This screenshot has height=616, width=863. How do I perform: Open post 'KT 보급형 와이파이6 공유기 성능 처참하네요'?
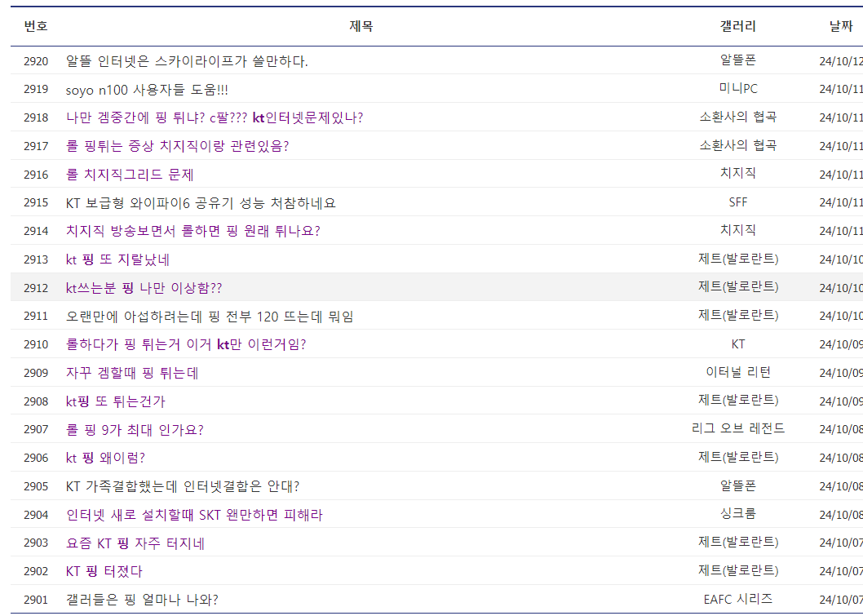point(201,203)
